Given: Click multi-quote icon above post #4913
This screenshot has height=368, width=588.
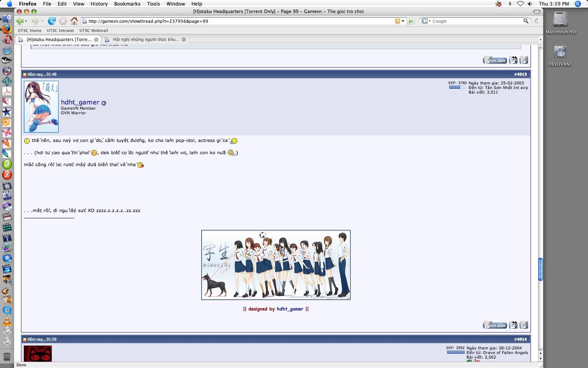Looking at the screenshot, I should click(x=513, y=60).
